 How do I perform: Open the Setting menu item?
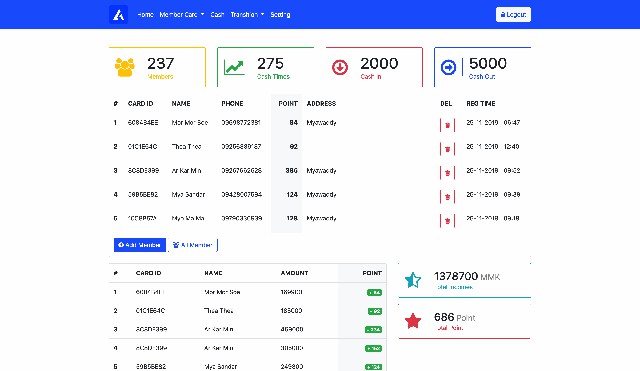point(280,14)
